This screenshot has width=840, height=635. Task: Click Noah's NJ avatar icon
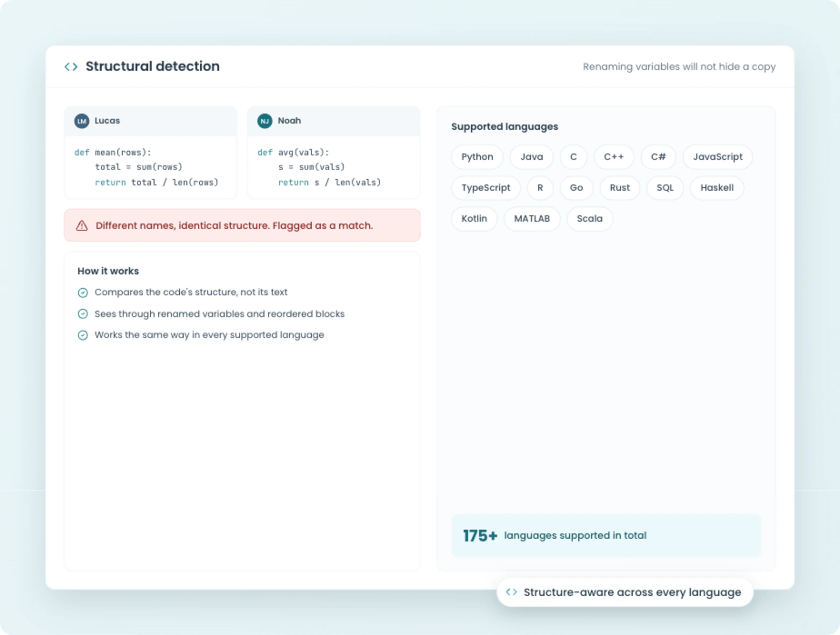coord(265,121)
